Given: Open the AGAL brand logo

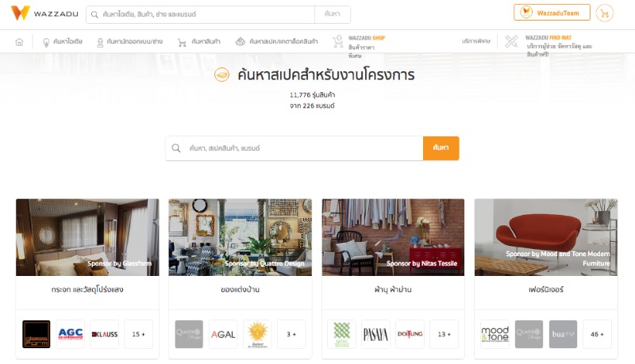Looking at the screenshot, I should [x=223, y=334].
